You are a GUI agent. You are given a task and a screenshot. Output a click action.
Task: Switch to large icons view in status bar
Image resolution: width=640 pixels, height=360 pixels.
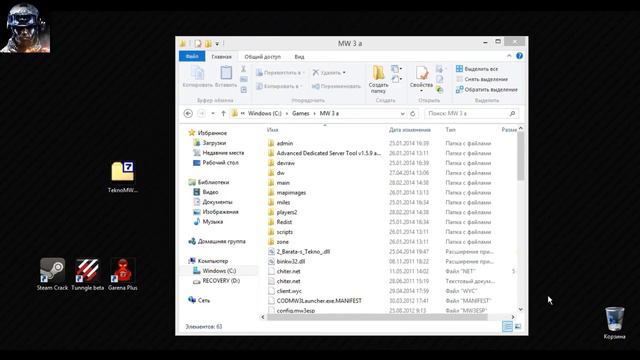tap(518, 326)
